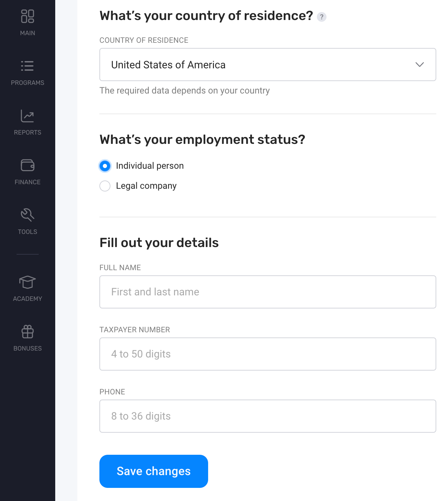Go to the FINANCE menu label

pos(28,182)
